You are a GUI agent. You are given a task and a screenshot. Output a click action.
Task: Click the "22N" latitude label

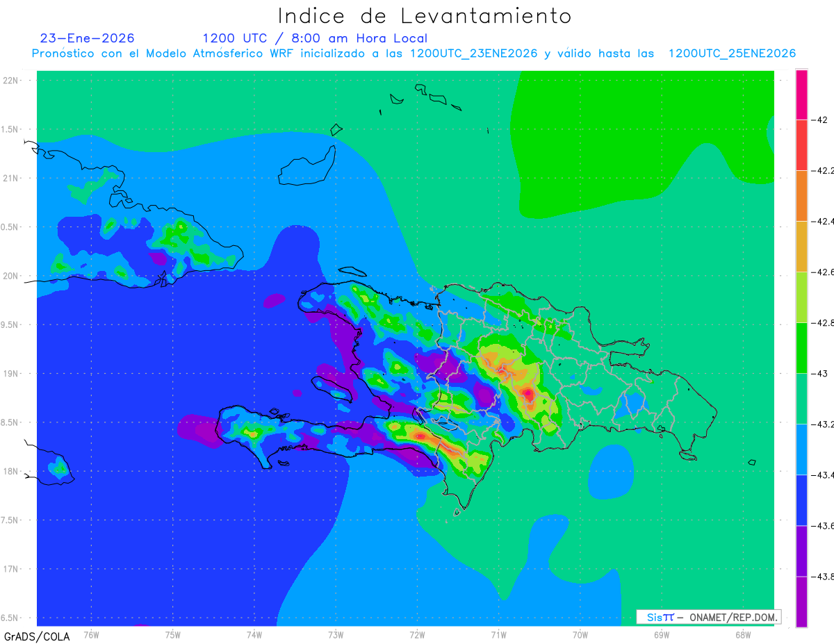coord(11,81)
